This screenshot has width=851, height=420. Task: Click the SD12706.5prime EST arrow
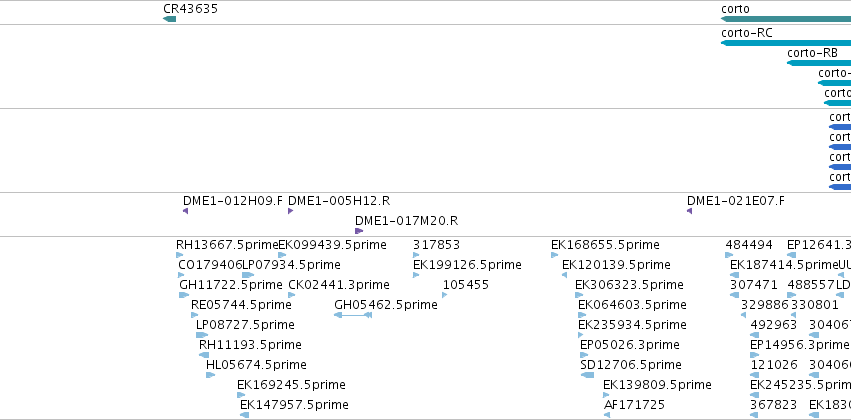587,375
